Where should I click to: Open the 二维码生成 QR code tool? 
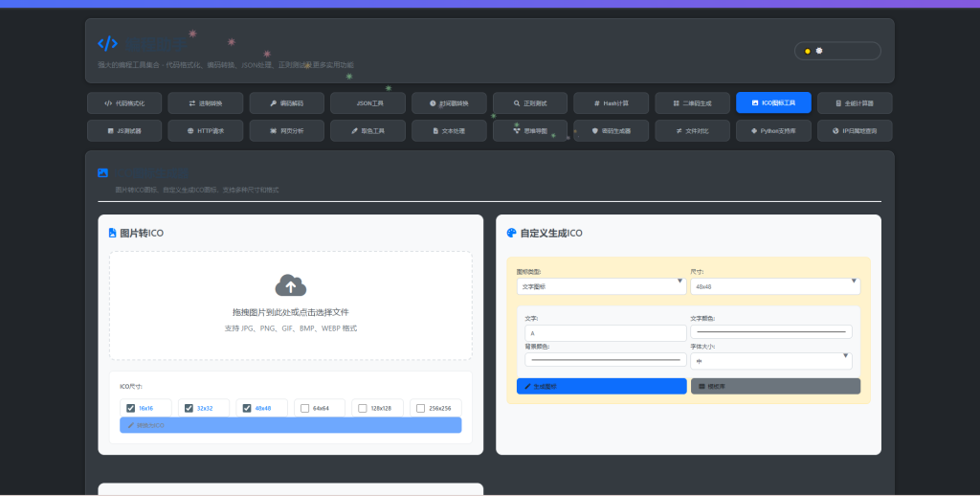point(692,103)
